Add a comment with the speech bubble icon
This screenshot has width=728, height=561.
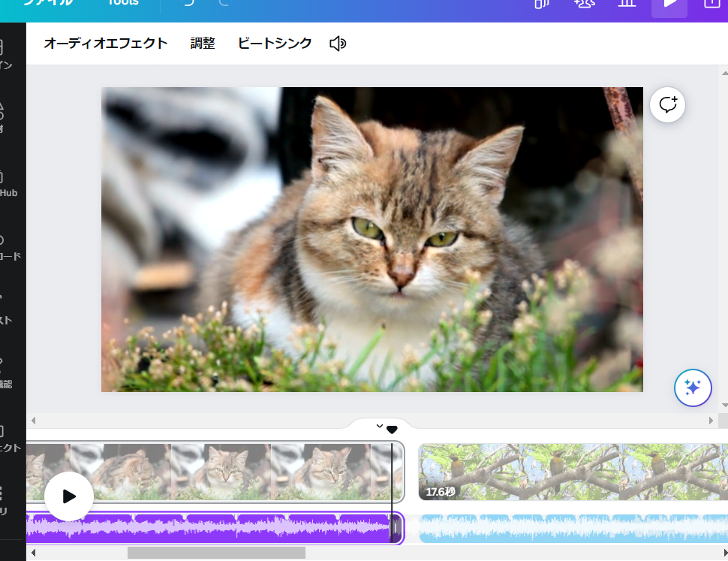pyautogui.click(x=668, y=105)
